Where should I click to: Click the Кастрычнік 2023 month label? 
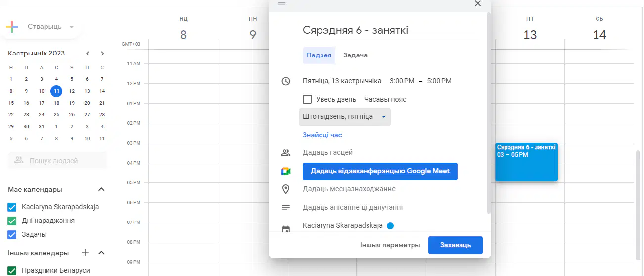click(36, 54)
